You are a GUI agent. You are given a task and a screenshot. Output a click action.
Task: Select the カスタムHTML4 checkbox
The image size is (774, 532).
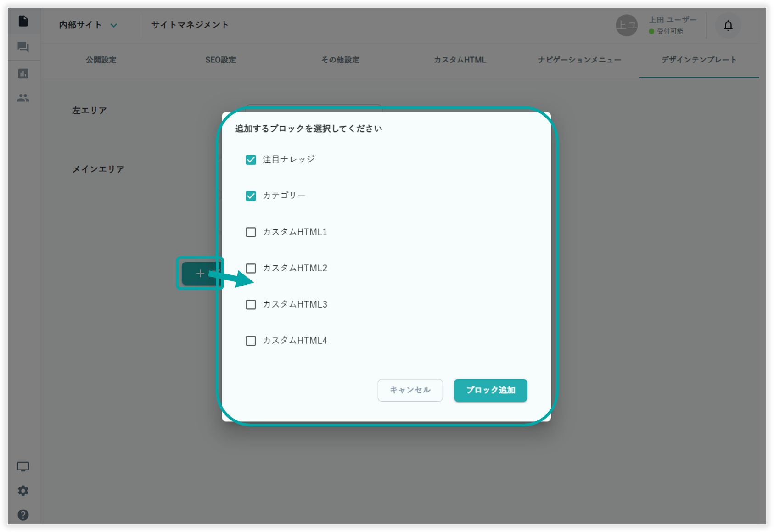(x=251, y=341)
